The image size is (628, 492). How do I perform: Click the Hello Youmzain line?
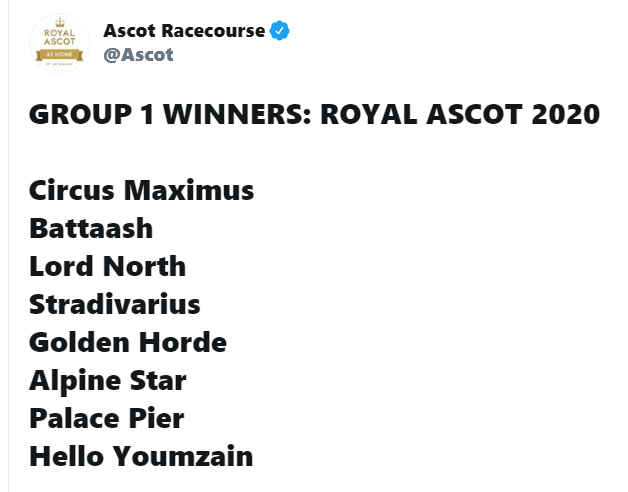click(x=141, y=456)
